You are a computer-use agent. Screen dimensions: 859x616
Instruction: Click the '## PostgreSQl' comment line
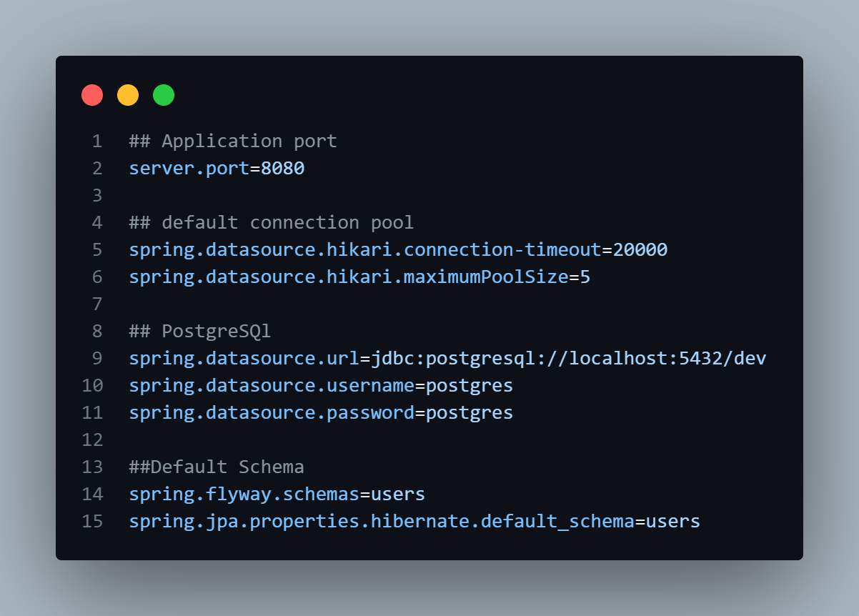click(200, 331)
